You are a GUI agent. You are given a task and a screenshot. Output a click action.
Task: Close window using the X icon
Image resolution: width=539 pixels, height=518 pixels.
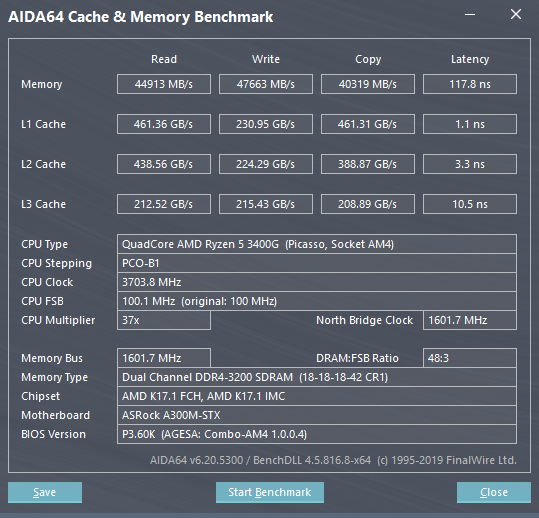[516, 14]
